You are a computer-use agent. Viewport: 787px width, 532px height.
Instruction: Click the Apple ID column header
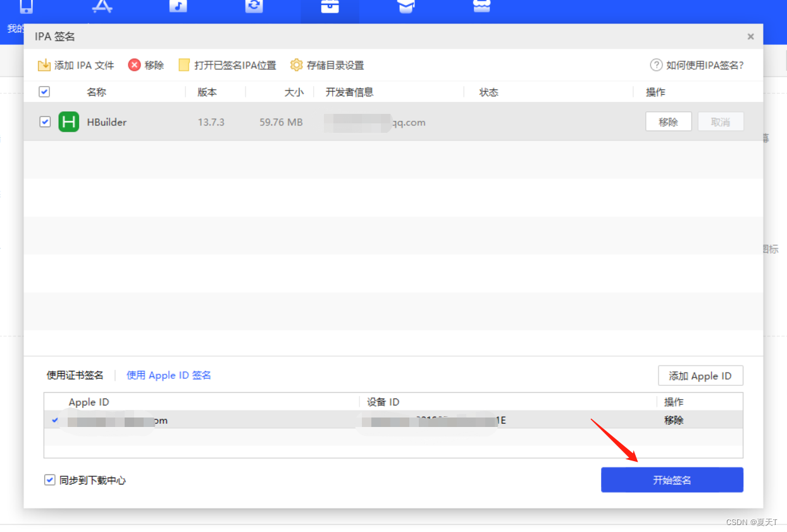89,402
